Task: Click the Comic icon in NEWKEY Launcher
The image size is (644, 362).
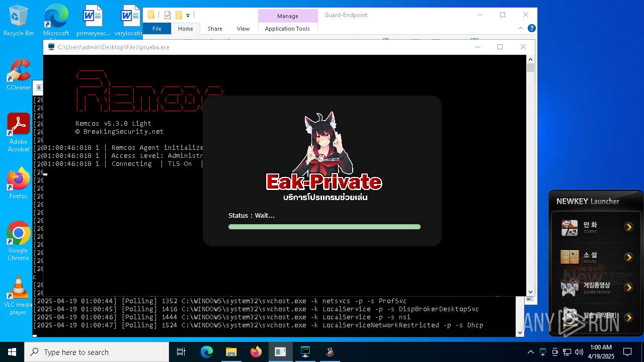Action: 570,228
